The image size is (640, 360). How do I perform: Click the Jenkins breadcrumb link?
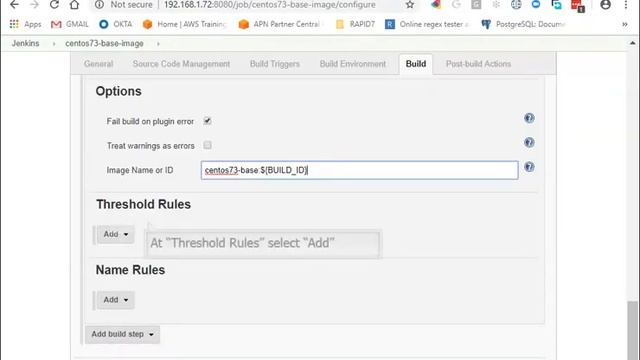(25, 43)
